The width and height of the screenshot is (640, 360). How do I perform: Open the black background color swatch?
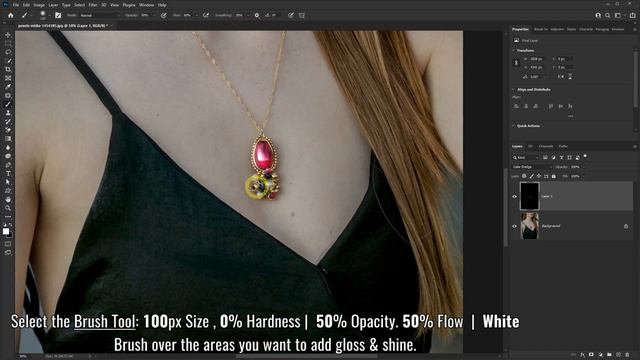point(10,235)
